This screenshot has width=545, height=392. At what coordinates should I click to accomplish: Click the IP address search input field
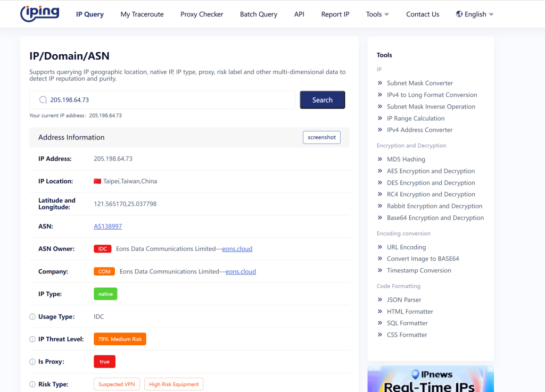(x=160, y=99)
